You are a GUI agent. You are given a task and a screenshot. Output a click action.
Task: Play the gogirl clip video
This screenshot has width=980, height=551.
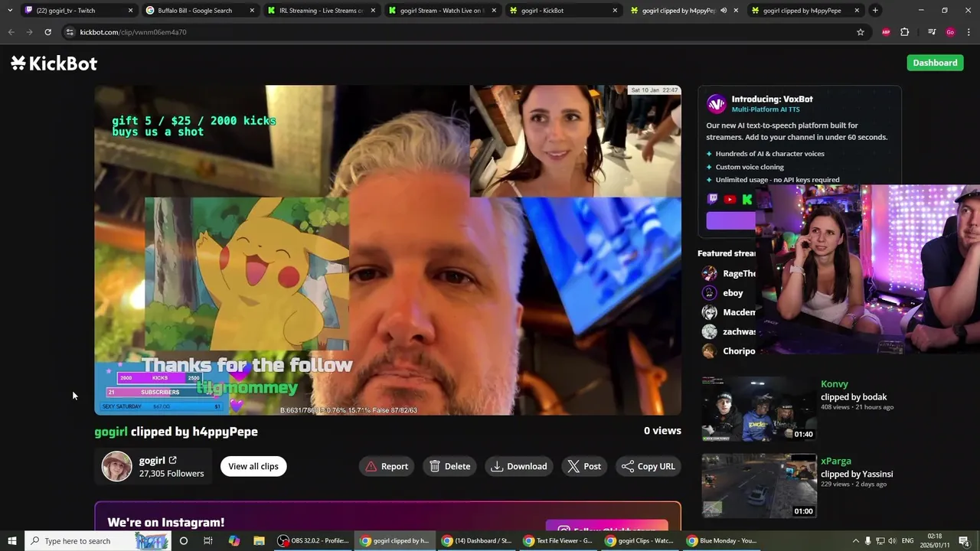click(x=387, y=250)
